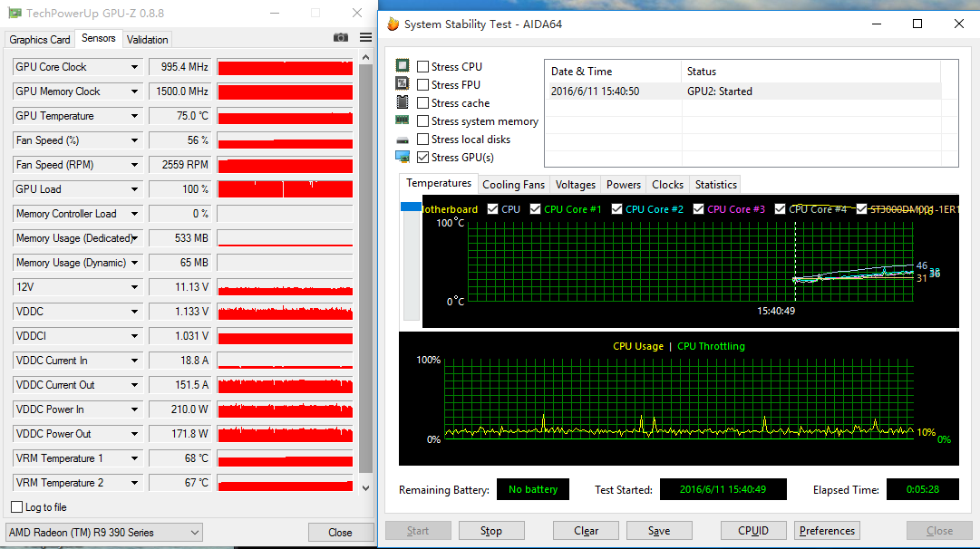Click the GPU-Z sensors scrollbar up arrow

click(365, 57)
